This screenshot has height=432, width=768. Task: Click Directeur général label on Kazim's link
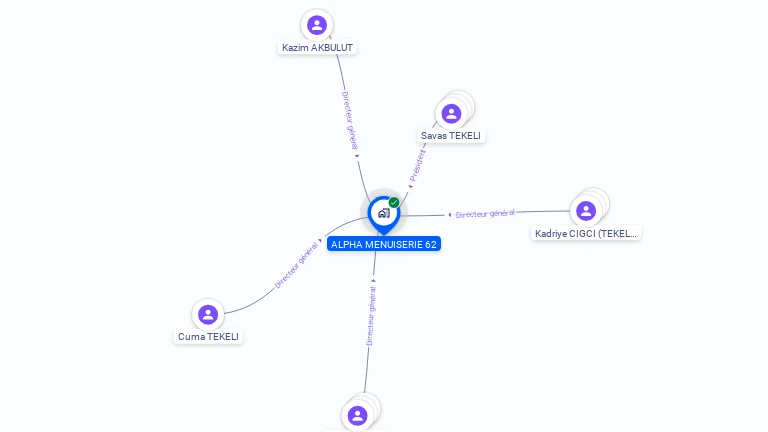(350, 121)
